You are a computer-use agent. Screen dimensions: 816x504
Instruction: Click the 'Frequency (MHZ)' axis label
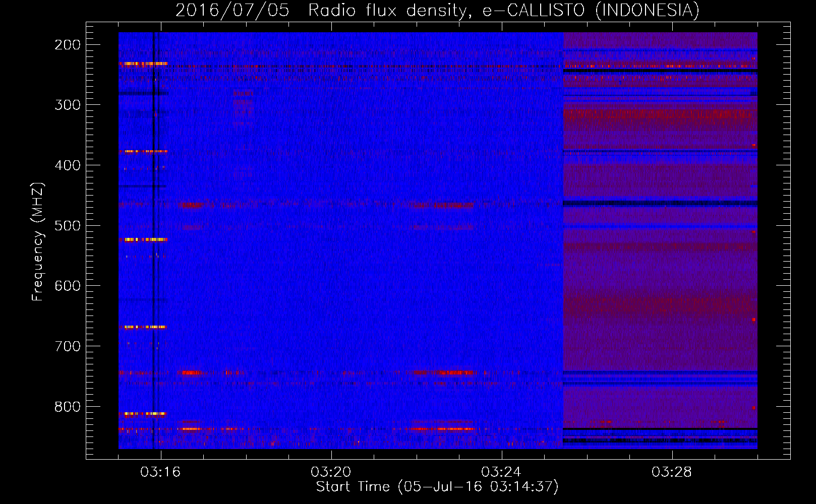pos(38,241)
